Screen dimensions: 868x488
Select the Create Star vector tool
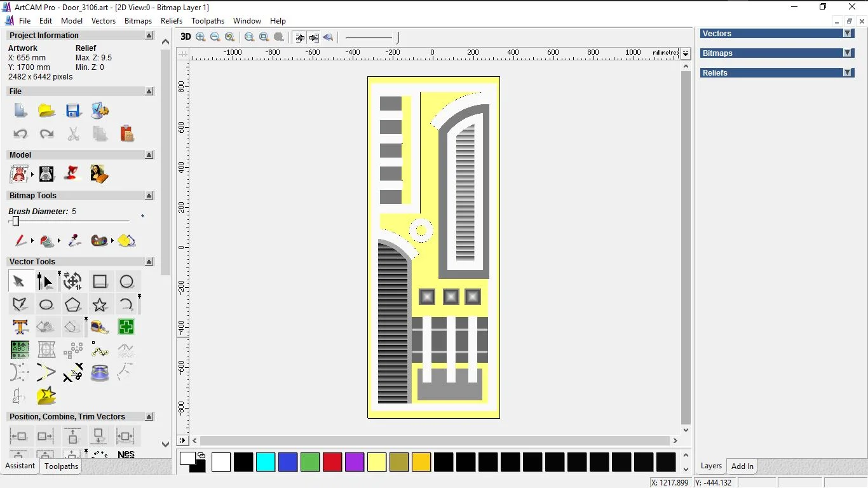click(x=100, y=304)
